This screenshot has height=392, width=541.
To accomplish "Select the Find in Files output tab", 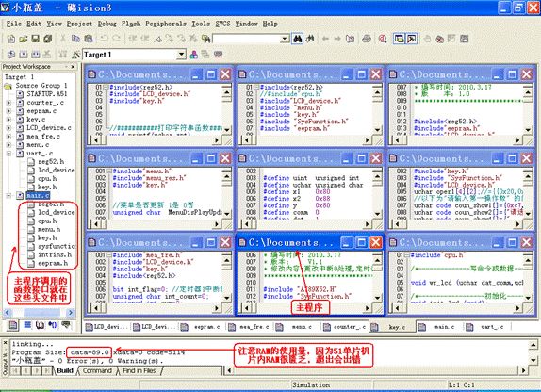I will click(x=139, y=370).
